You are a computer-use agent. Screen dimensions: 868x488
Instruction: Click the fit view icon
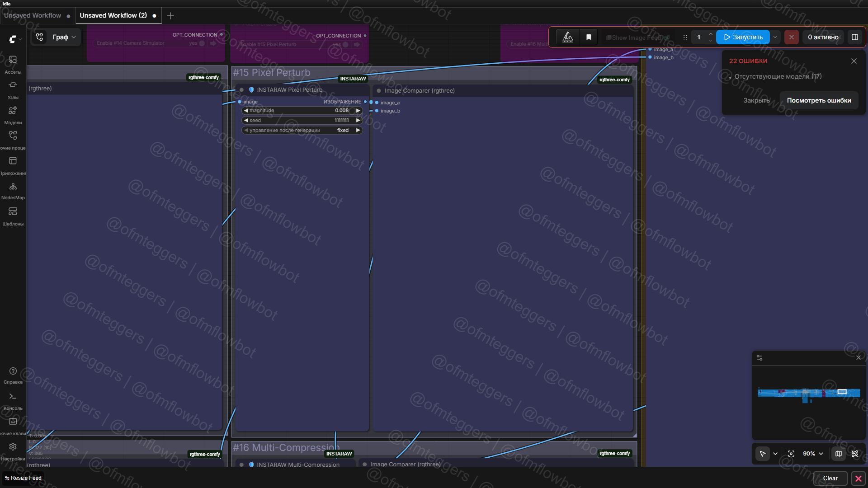pyautogui.click(x=791, y=454)
